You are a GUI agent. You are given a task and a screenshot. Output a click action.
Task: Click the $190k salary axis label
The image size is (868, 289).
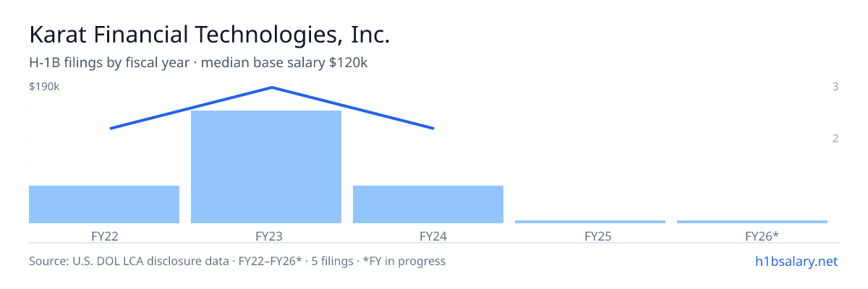(x=44, y=87)
